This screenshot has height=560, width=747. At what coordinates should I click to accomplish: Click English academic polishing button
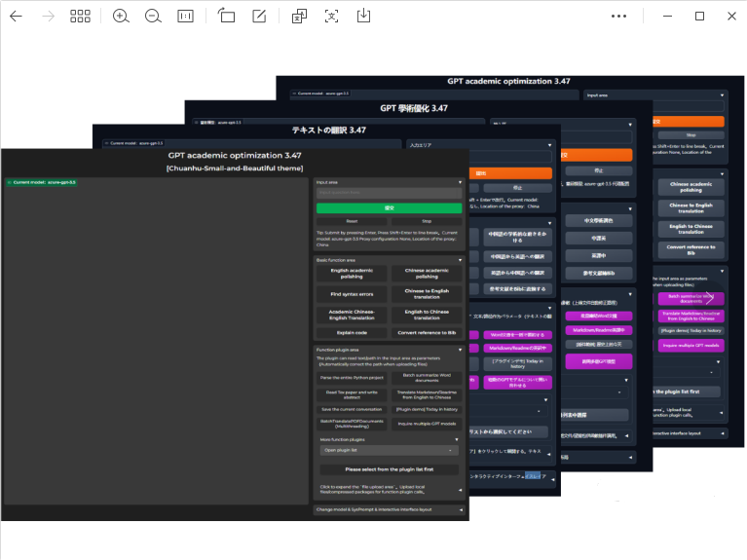click(352, 274)
